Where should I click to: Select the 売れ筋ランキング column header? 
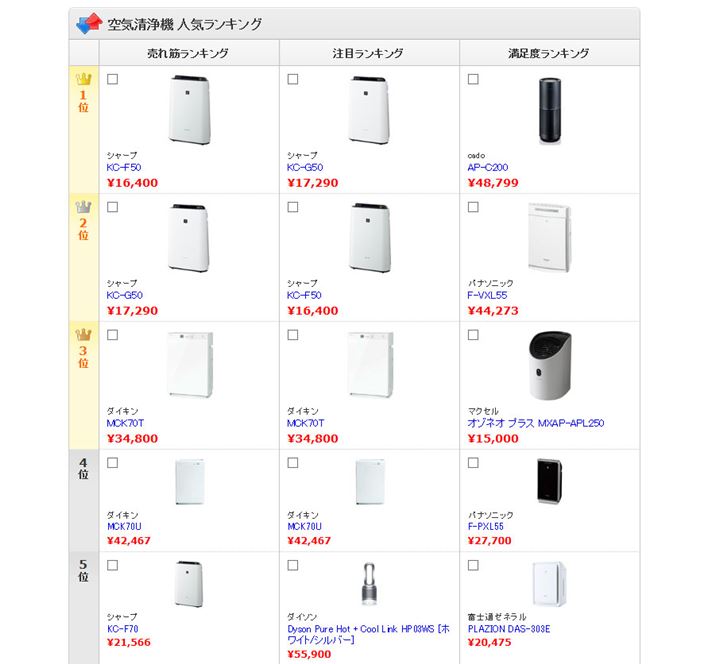point(188,53)
